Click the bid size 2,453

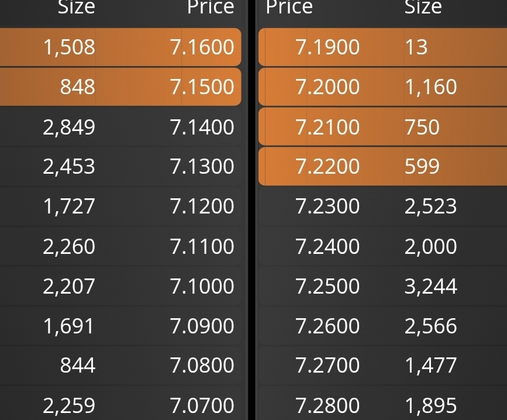click(69, 167)
